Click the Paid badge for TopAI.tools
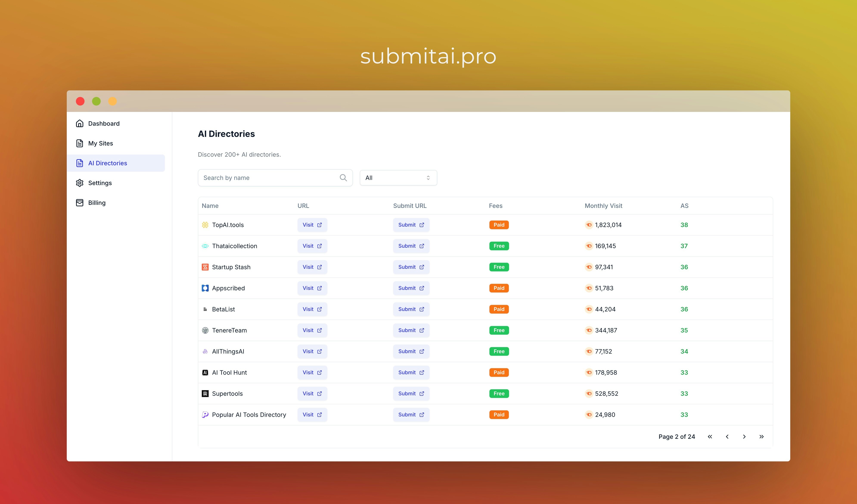The image size is (857, 504). click(x=499, y=225)
